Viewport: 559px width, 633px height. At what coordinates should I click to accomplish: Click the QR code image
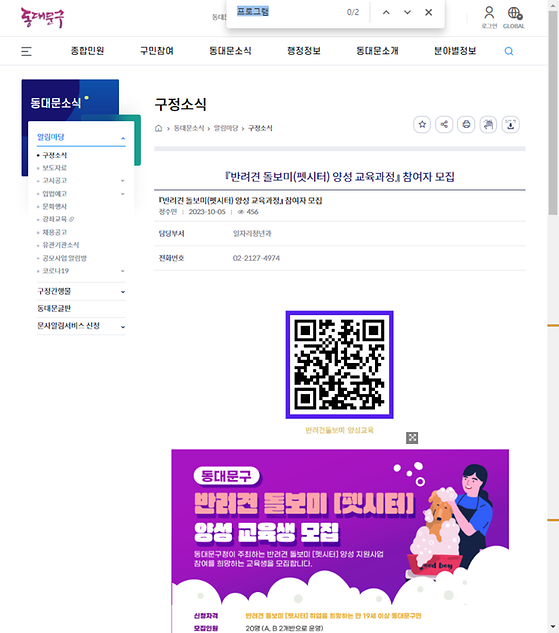click(339, 365)
